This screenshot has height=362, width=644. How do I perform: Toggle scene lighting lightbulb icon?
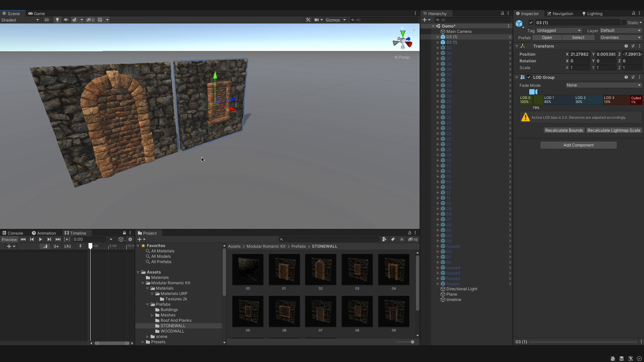pyautogui.click(x=57, y=20)
